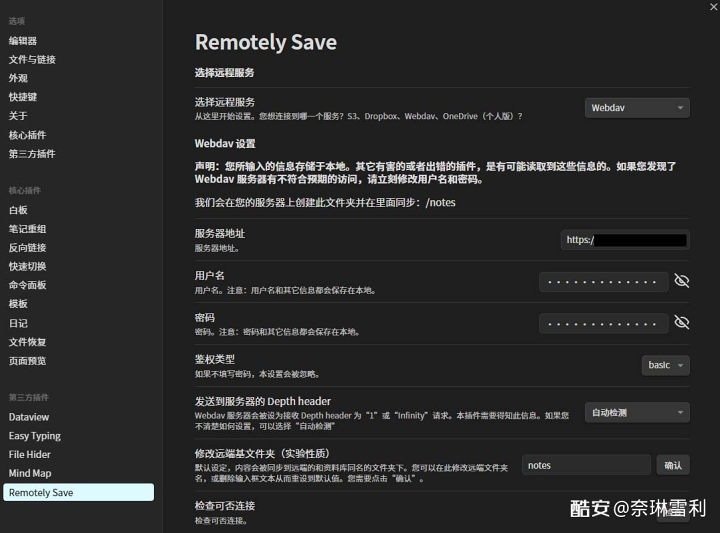Open 文件恢复 plugin settings

pyautogui.click(x=28, y=342)
